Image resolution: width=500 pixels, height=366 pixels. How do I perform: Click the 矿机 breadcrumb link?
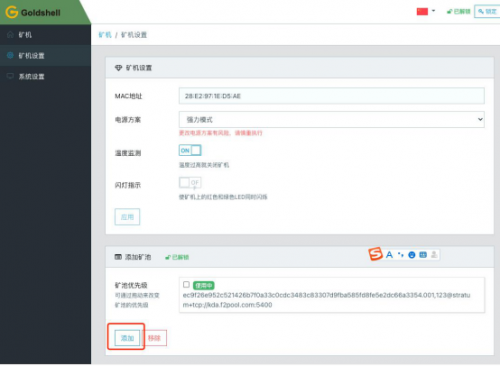[105, 35]
